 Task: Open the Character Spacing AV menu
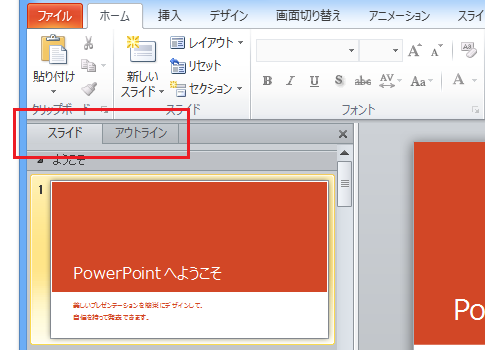tap(390, 81)
